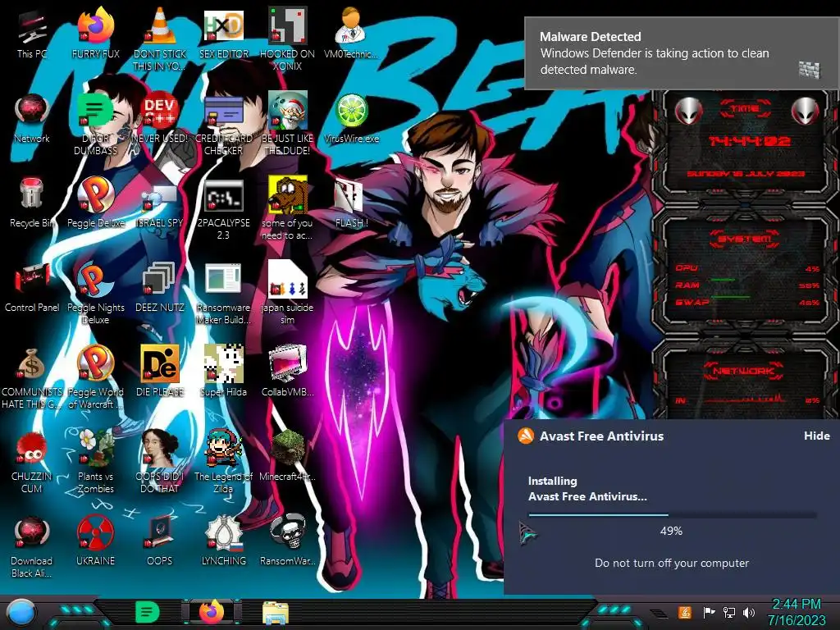This screenshot has height=630, width=840.
Task: Click the Avast logo in the installer popup
Action: tap(526, 436)
